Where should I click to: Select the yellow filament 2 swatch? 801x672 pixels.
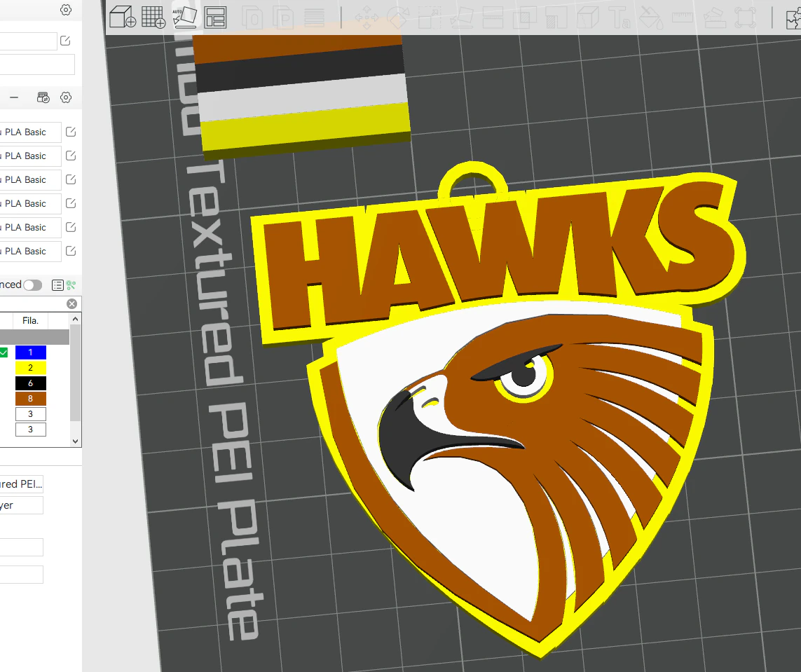tap(31, 368)
